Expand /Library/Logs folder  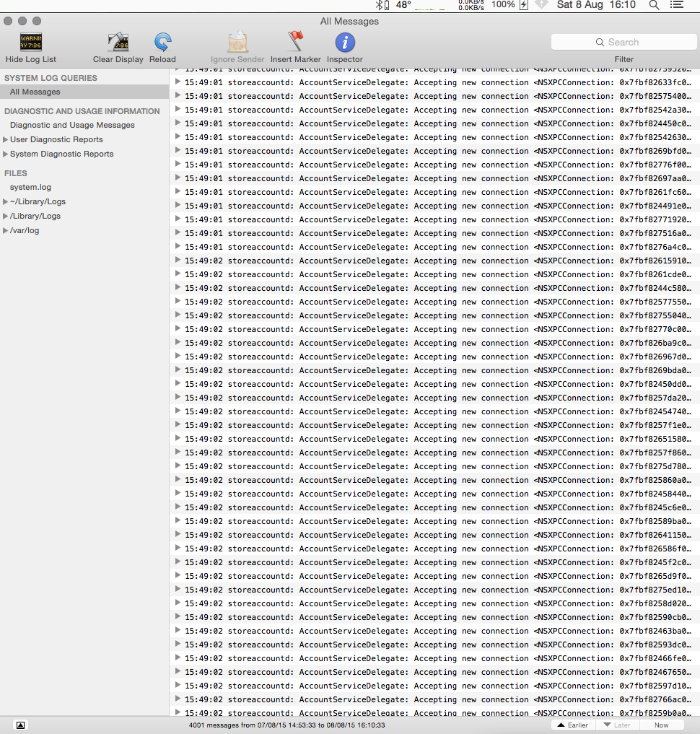[5, 217]
